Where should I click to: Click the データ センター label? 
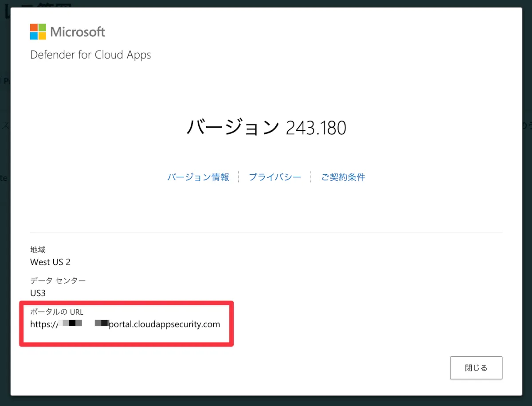(x=58, y=281)
